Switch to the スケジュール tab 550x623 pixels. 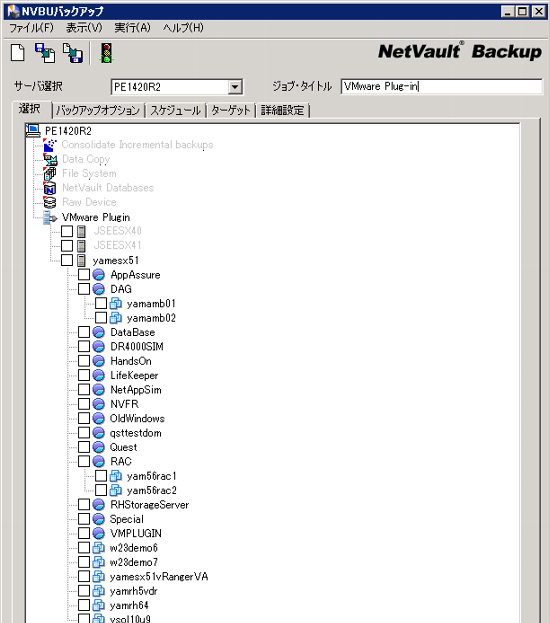coord(175,110)
